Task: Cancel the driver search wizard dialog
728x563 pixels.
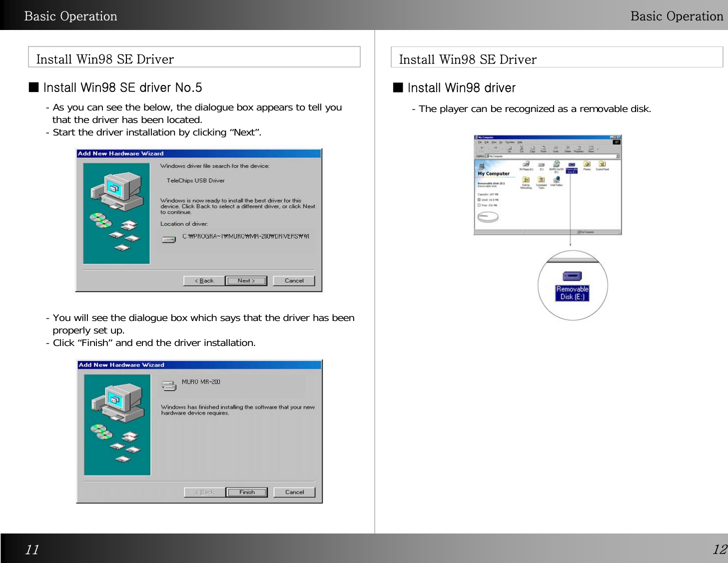Action: [x=294, y=281]
